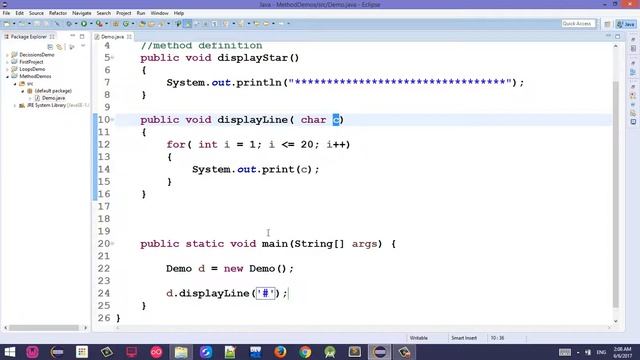Expand the FirstProject project node
Screen dimensions: 640x360
click(x=7, y=62)
